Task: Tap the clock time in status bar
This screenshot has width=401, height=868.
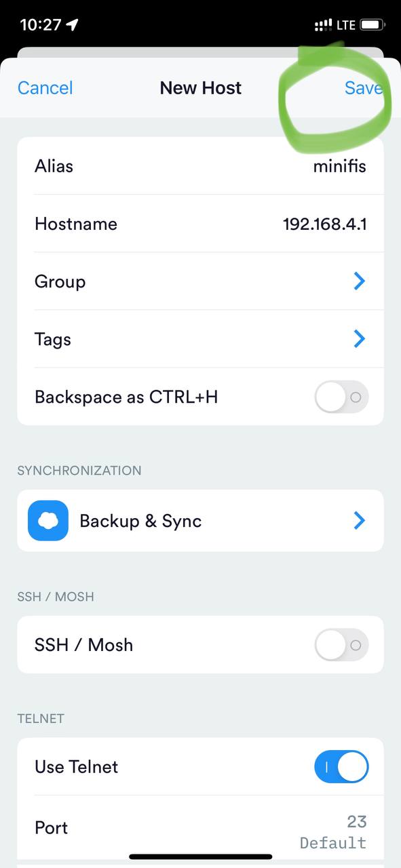Action: point(41,25)
